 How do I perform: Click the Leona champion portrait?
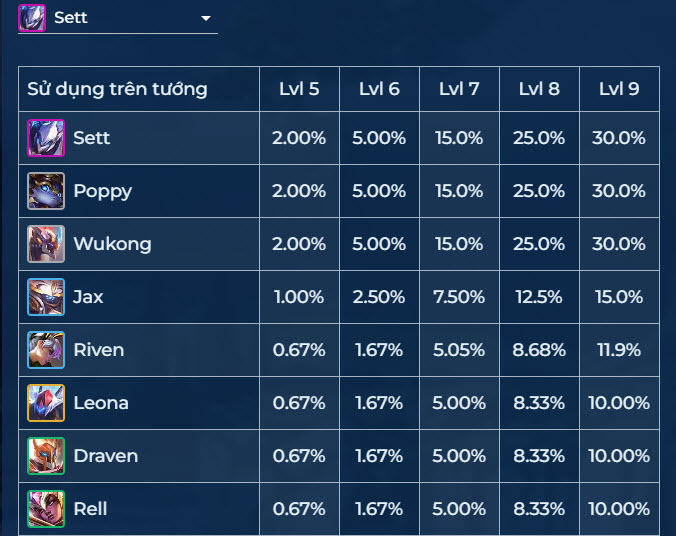click(46, 403)
